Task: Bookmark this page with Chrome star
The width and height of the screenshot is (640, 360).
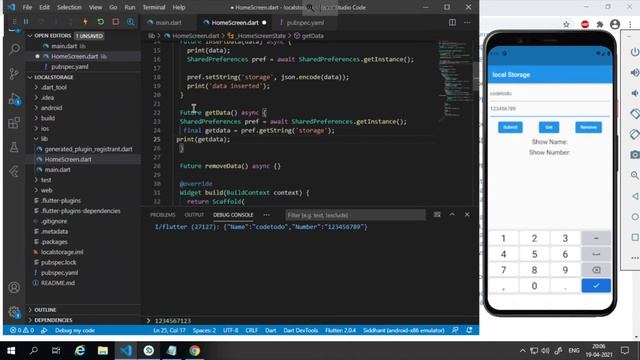Action: click(566, 24)
